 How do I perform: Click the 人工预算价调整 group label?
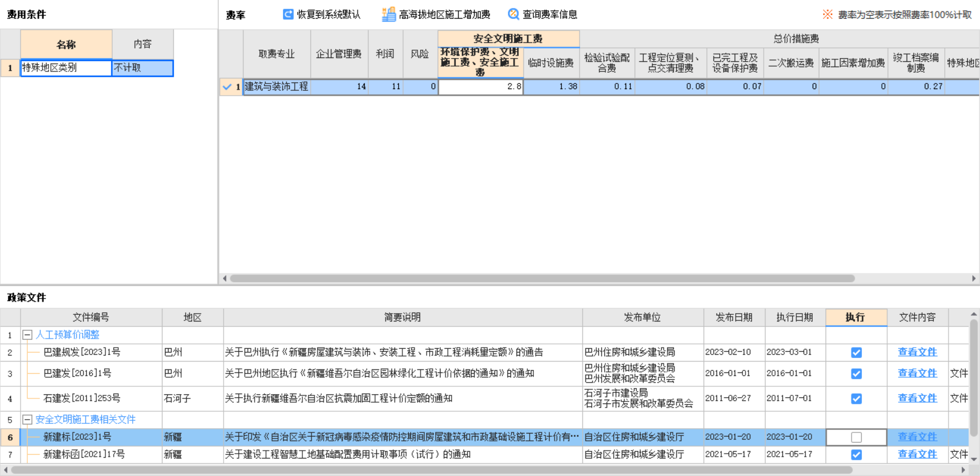click(67, 335)
